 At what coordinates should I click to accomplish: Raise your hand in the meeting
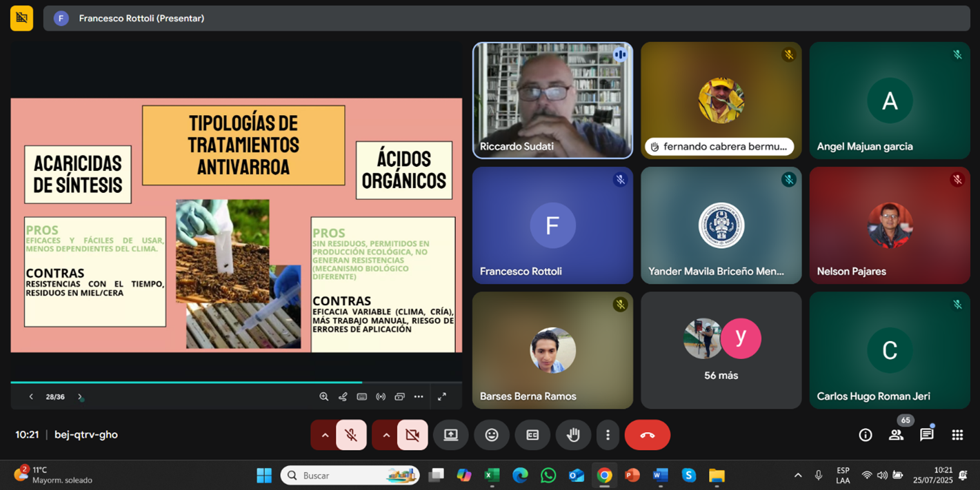573,435
